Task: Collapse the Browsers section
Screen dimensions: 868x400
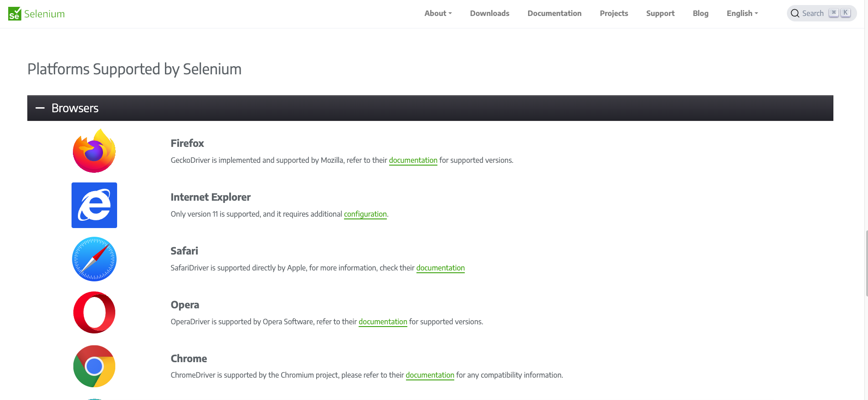Action: pyautogui.click(x=430, y=108)
